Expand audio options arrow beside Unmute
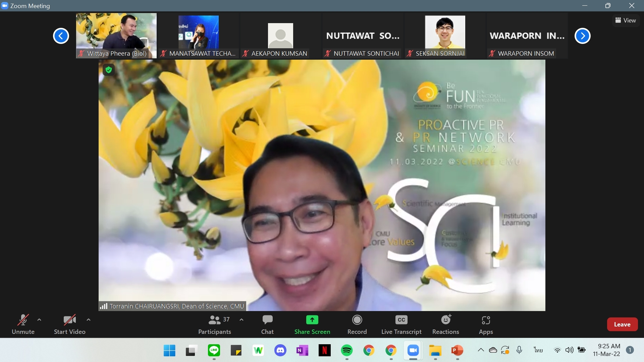 click(39, 320)
